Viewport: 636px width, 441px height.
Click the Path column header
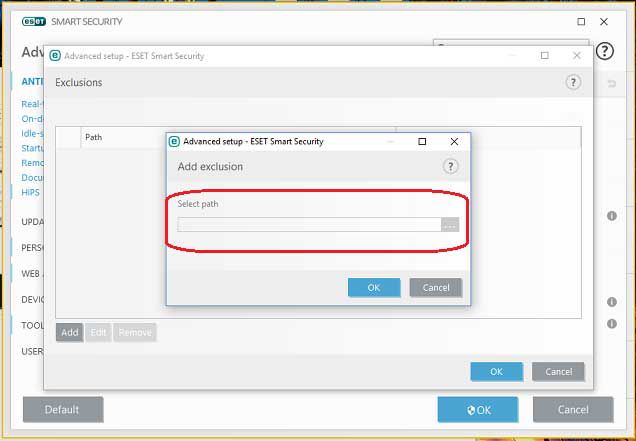click(x=93, y=137)
